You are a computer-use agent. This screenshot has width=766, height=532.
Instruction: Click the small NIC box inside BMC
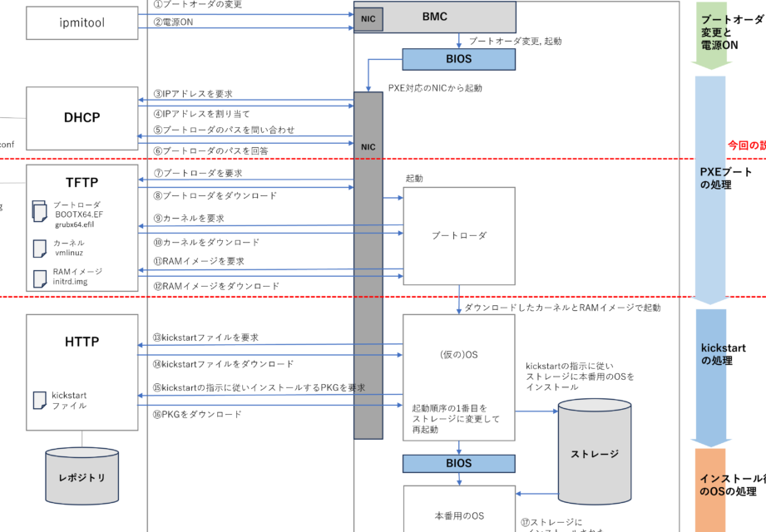coord(369,18)
